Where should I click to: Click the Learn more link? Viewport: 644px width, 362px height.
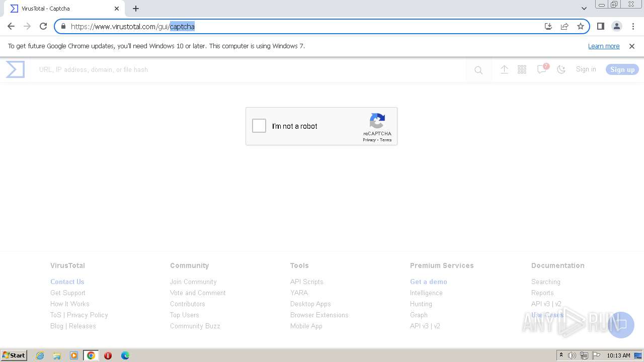pos(604,46)
